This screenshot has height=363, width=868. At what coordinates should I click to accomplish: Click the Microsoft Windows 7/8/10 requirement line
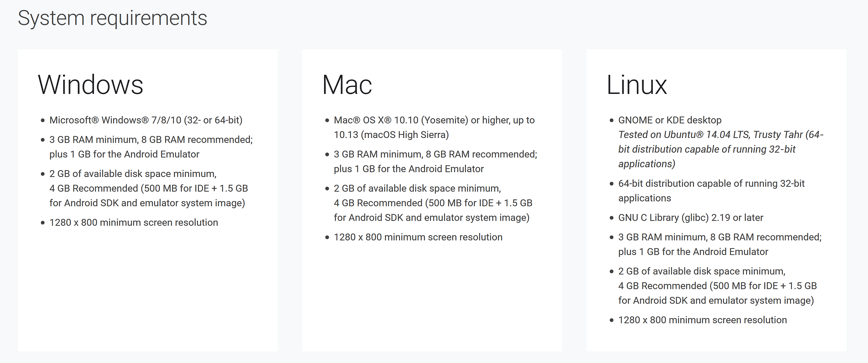pyautogui.click(x=146, y=120)
